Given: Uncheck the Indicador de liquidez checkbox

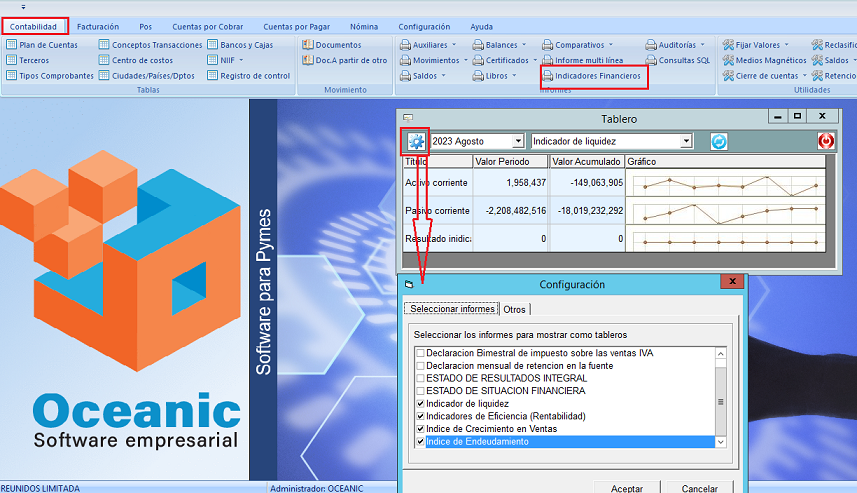Looking at the screenshot, I should point(420,403).
